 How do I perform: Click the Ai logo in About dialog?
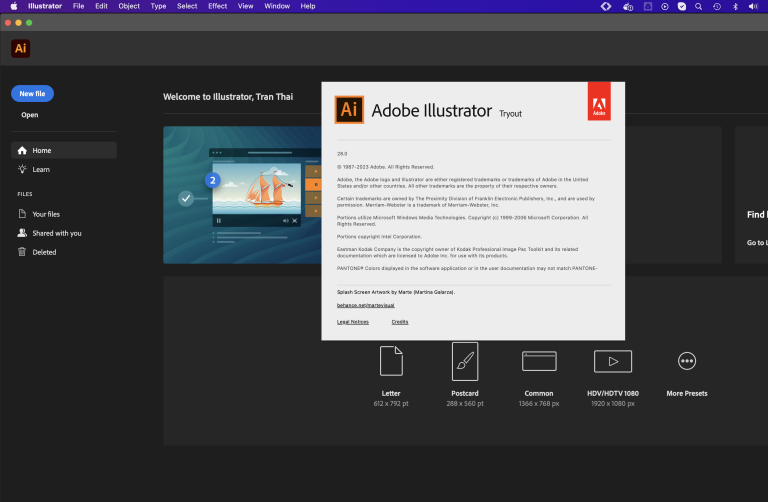click(x=349, y=110)
